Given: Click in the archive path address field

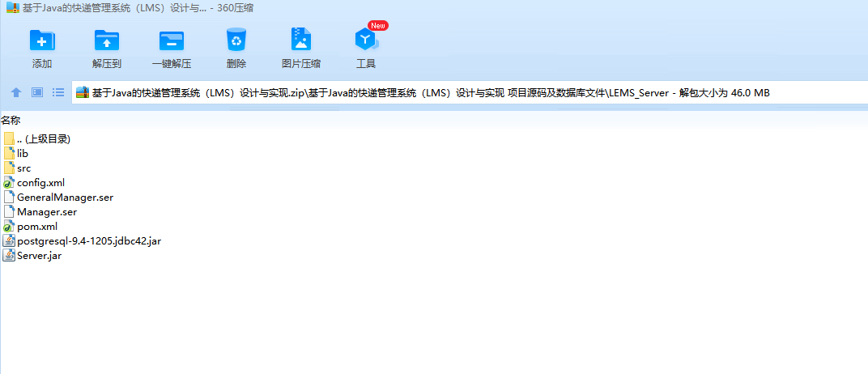Looking at the screenshot, I should pos(470,92).
